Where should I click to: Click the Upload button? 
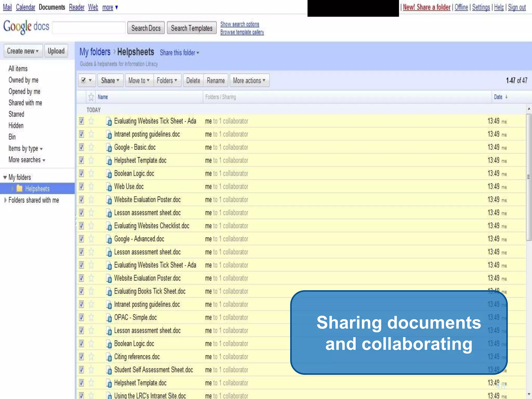point(56,51)
